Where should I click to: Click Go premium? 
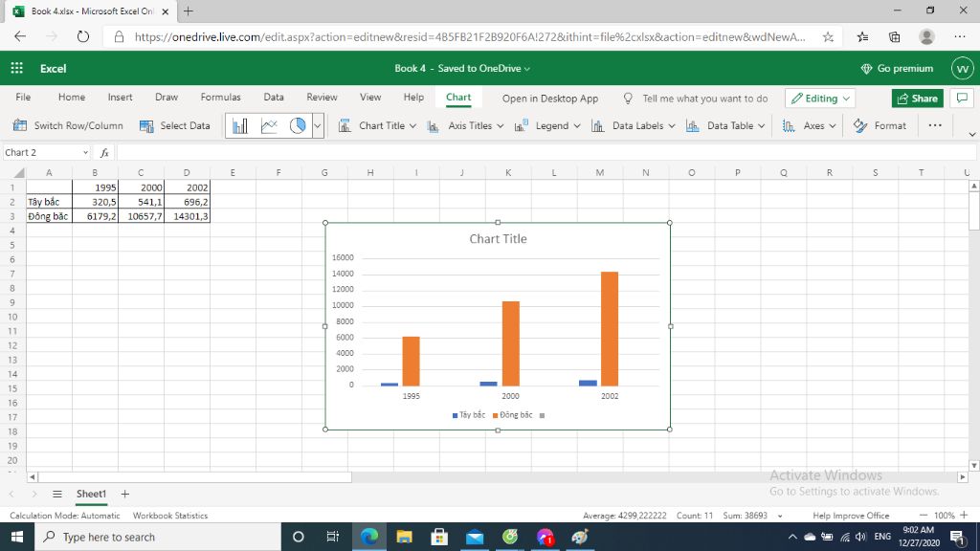pyautogui.click(x=897, y=68)
